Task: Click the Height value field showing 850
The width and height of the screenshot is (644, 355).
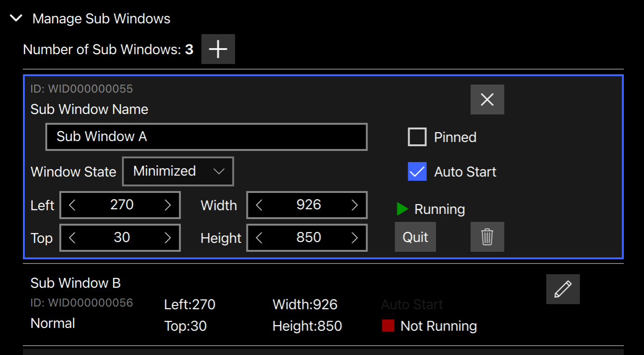Action: (308, 238)
